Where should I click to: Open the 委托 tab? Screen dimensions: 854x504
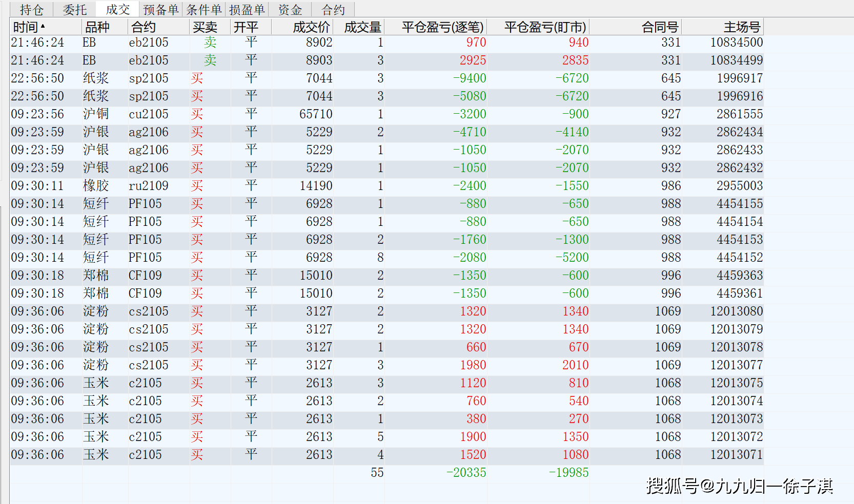74,9
